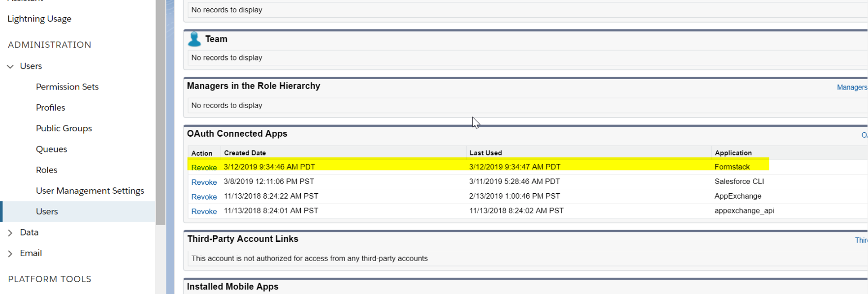Click Third-Party Account Links heading
Screen dimensions: 868x294
[x=243, y=239]
